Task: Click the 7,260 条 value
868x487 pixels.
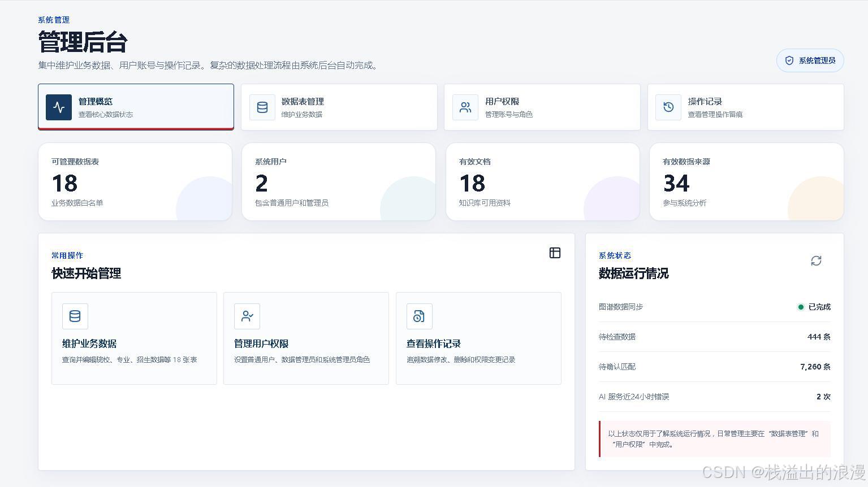Action: [815, 367]
